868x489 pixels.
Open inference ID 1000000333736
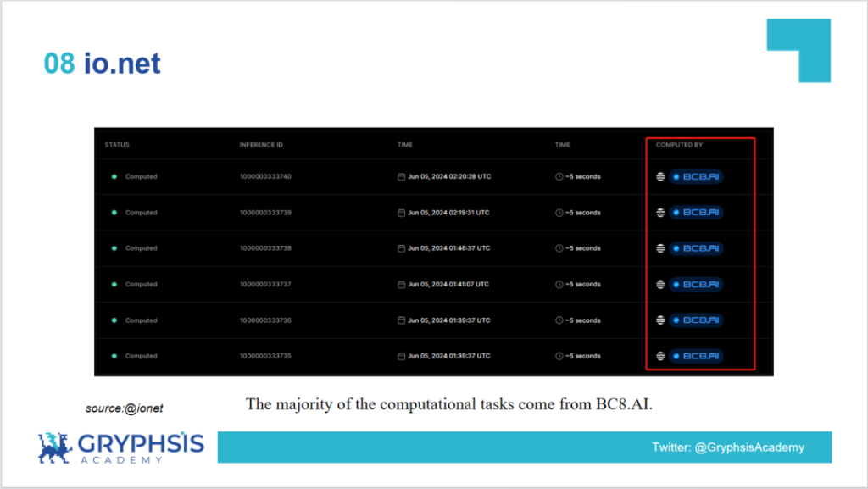[265, 320]
